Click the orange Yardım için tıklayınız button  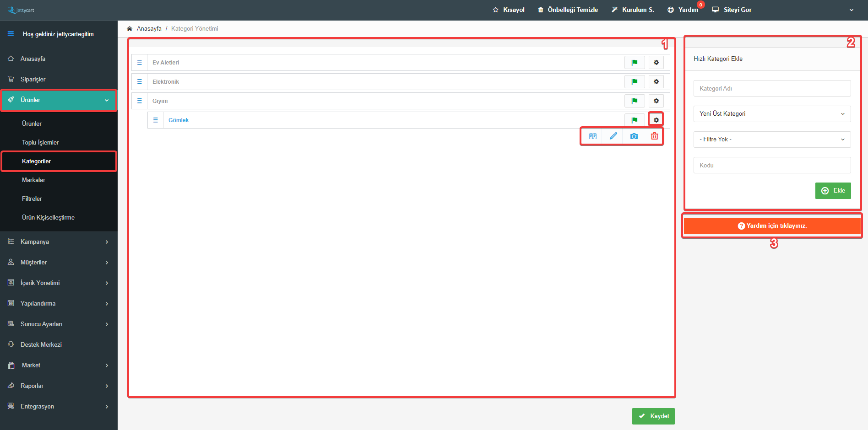coord(772,226)
